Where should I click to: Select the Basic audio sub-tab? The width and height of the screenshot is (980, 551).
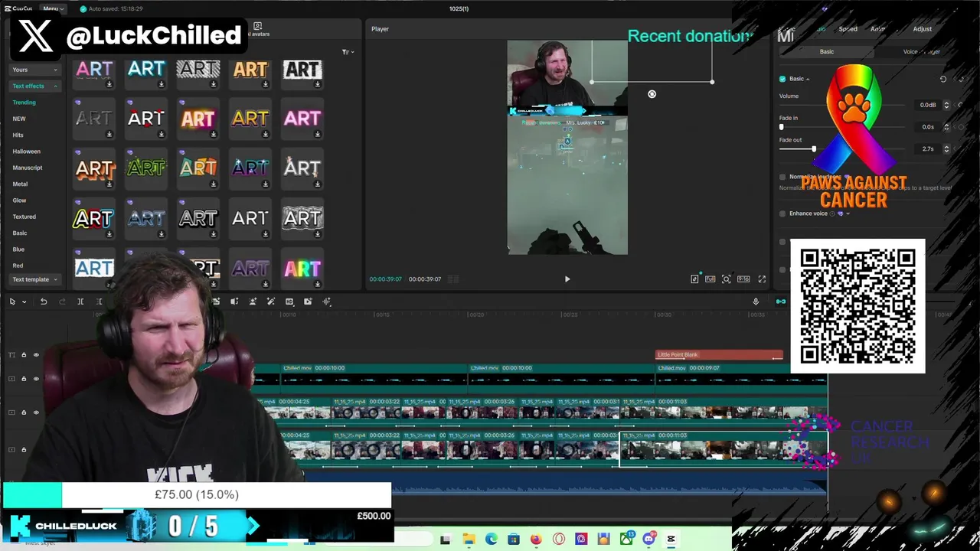coord(827,51)
